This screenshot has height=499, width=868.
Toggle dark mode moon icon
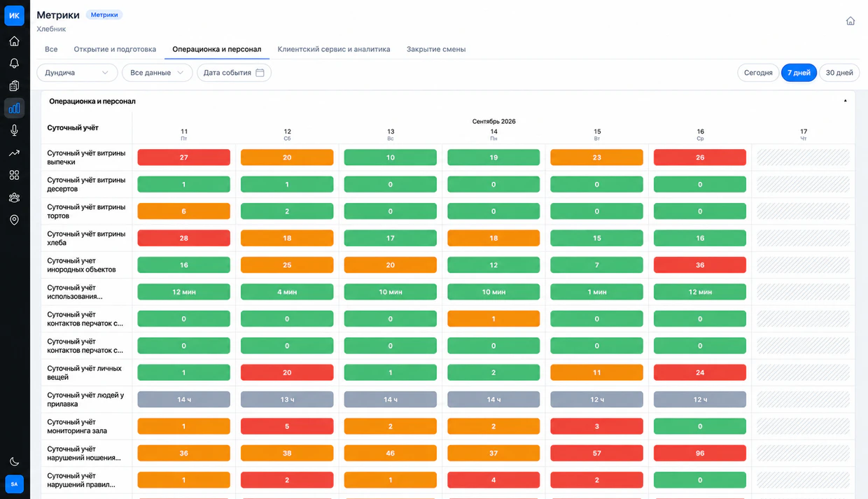[14, 462]
